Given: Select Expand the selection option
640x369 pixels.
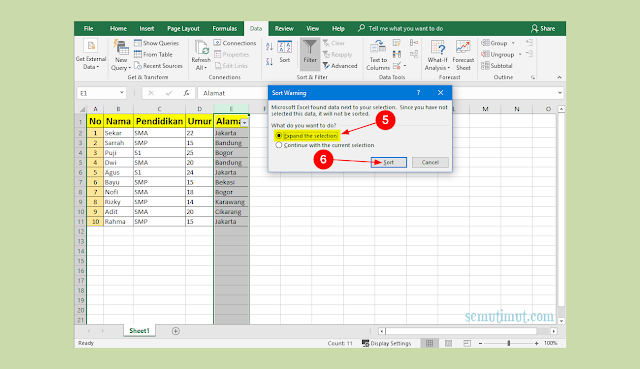Looking at the screenshot, I should click(307, 136).
